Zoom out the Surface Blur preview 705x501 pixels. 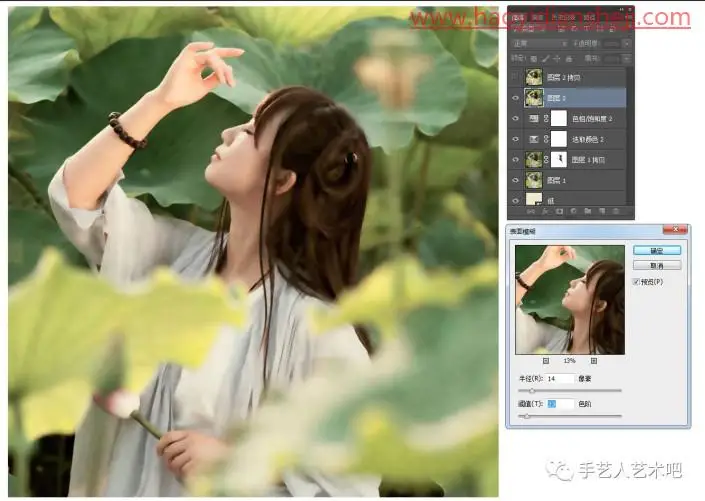point(546,361)
